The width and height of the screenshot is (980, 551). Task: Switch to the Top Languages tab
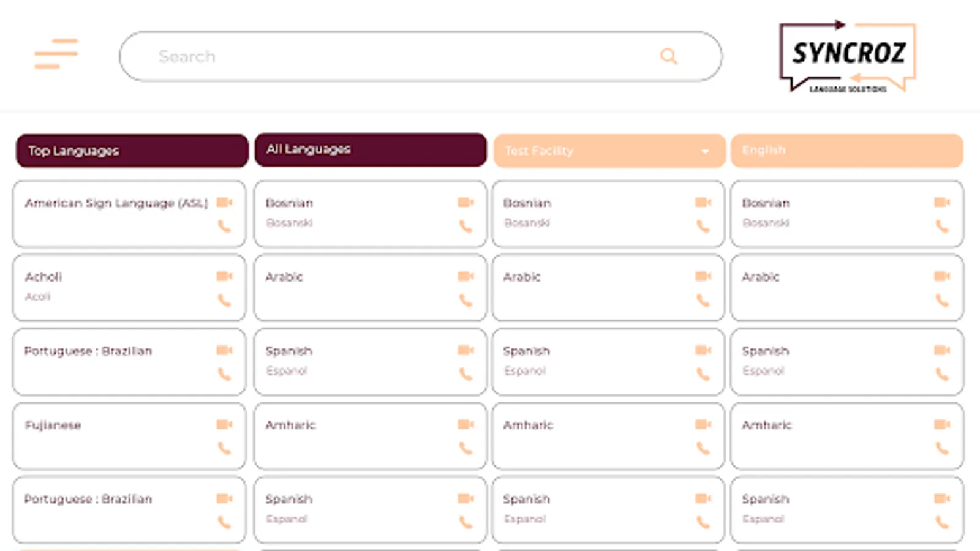pos(132,151)
